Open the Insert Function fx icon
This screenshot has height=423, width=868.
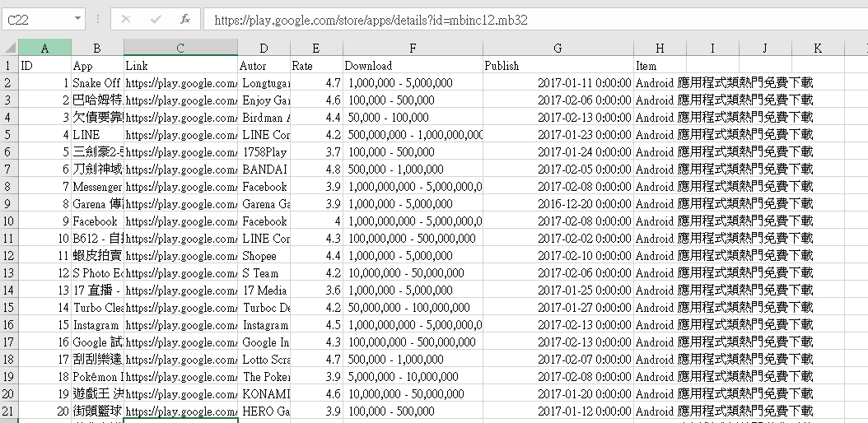185,20
